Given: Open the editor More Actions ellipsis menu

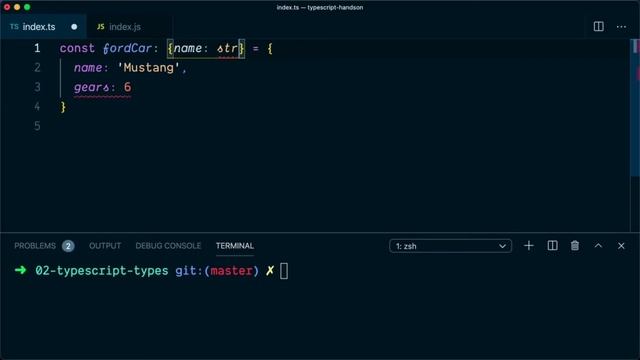Looking at the screenshot, I should [621, 27].
